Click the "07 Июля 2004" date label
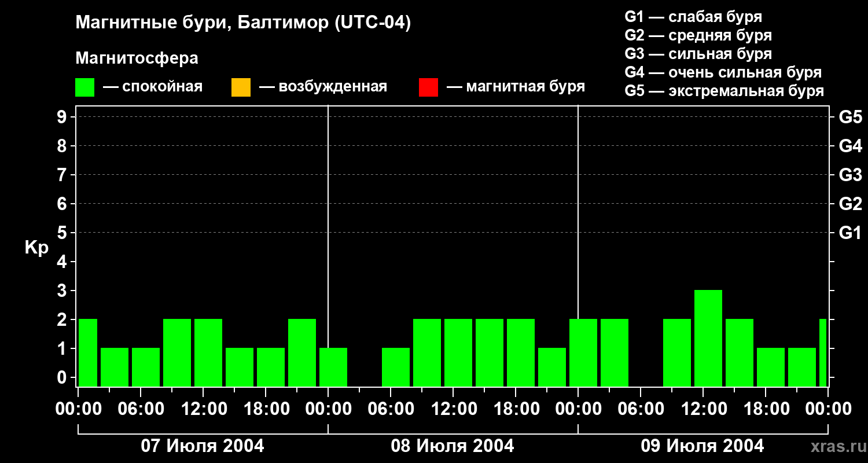This screenshot has height=463, width=868. pyautogui.click(x=203, y=446)
